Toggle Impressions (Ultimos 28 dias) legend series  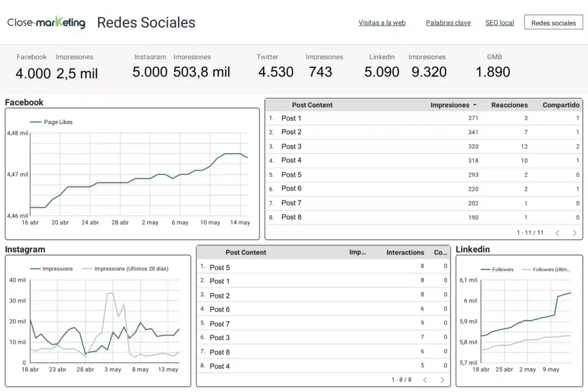coord(125,269)
